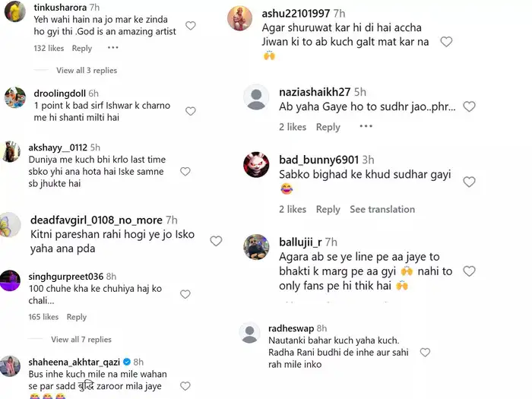Like droolingdoll's comment with heart icon
532x399 pixels.
[190, 111]
